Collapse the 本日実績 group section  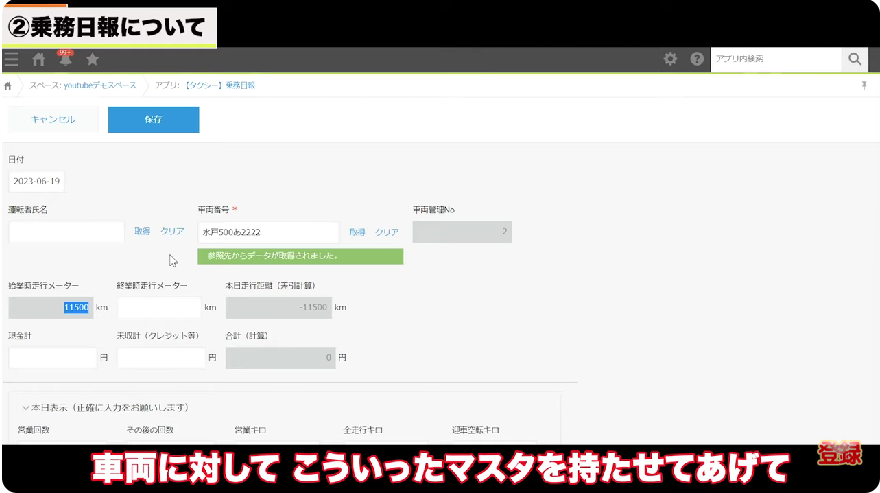click(x=26, y=408)
